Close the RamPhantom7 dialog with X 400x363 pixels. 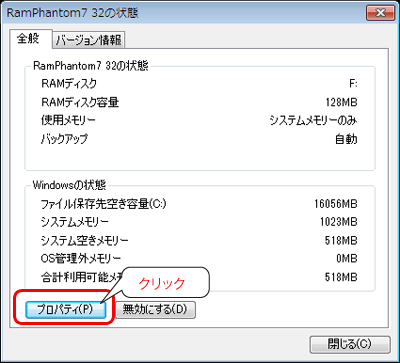coord(380,13)
